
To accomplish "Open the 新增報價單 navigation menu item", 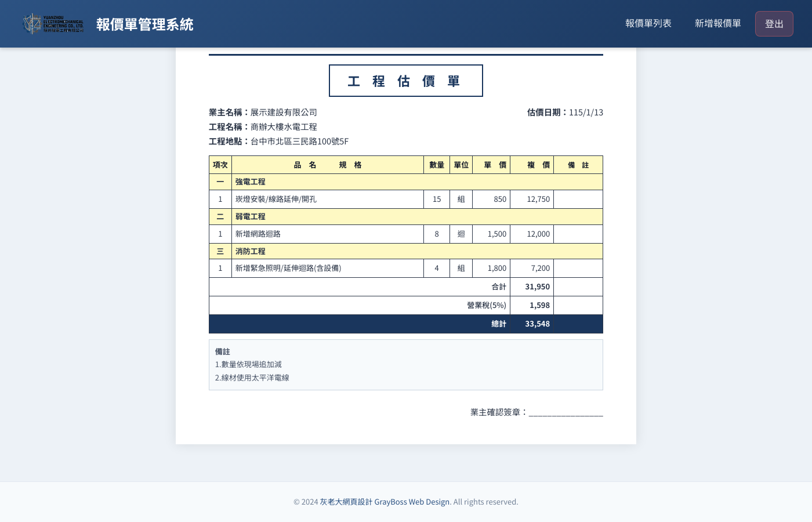I will point(717,24).
